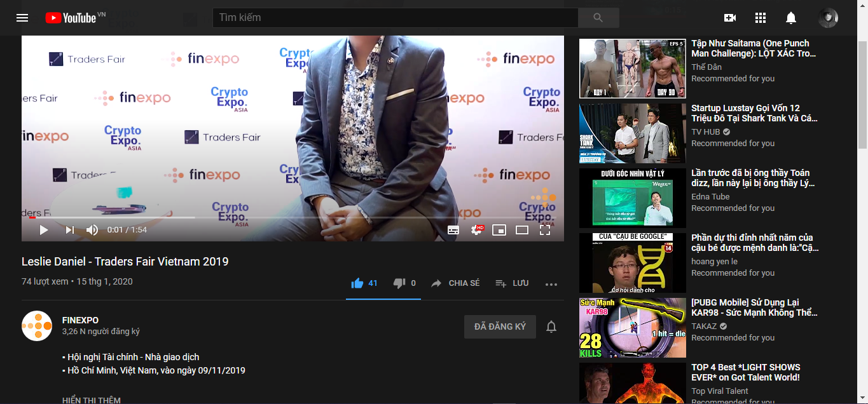The height and width of the screenshot is (404, 868).
Task: Open more actions three-dot menu
Action: pyautogui.click(x=551, y=284)
